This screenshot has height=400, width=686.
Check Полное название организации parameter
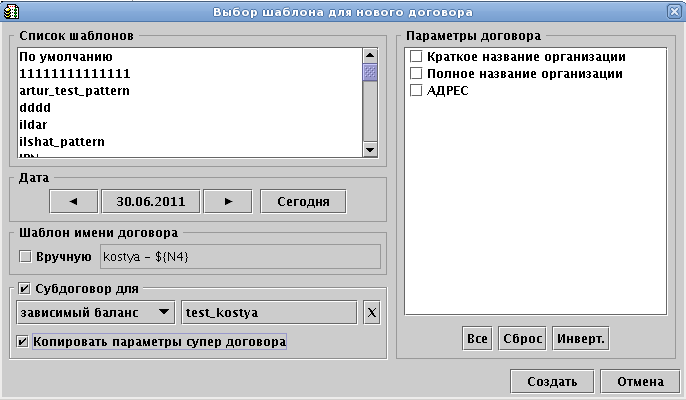coord(416,74)
